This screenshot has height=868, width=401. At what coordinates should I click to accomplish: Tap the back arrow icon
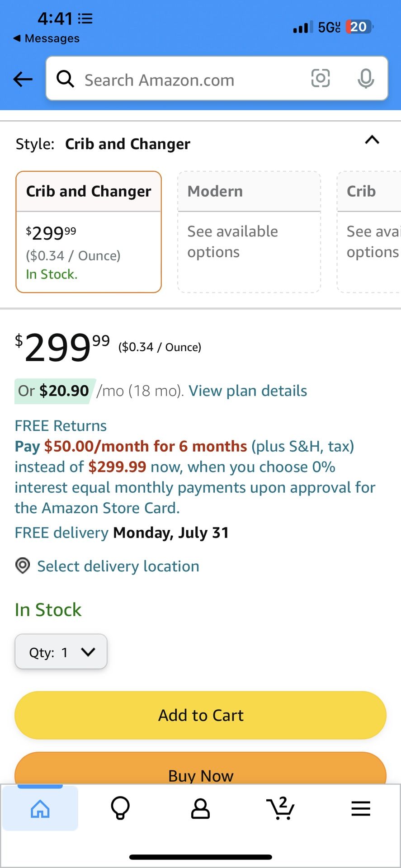pos(23,80)
